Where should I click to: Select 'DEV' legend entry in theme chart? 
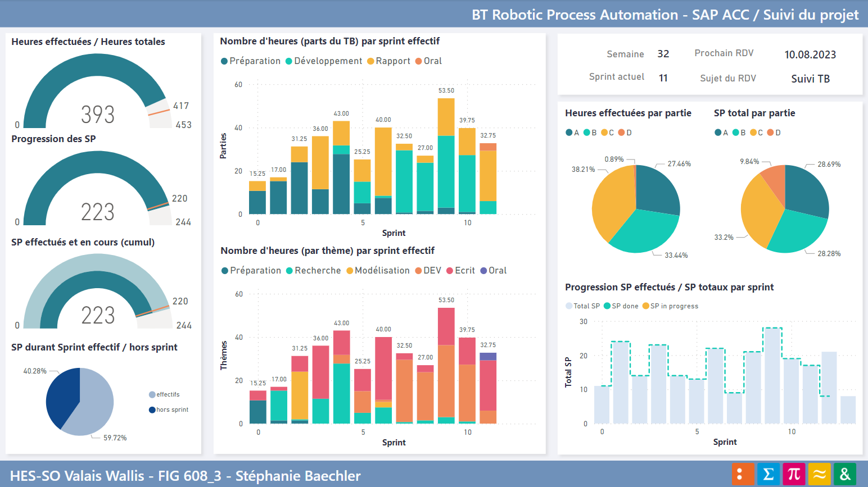pyautogui.click(x=418, y=271)
